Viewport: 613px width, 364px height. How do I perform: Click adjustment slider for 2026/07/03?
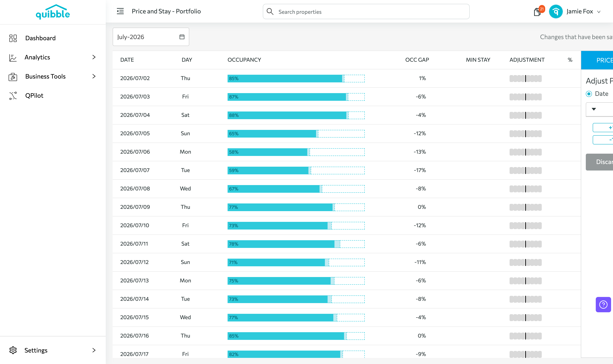[525, 97]
